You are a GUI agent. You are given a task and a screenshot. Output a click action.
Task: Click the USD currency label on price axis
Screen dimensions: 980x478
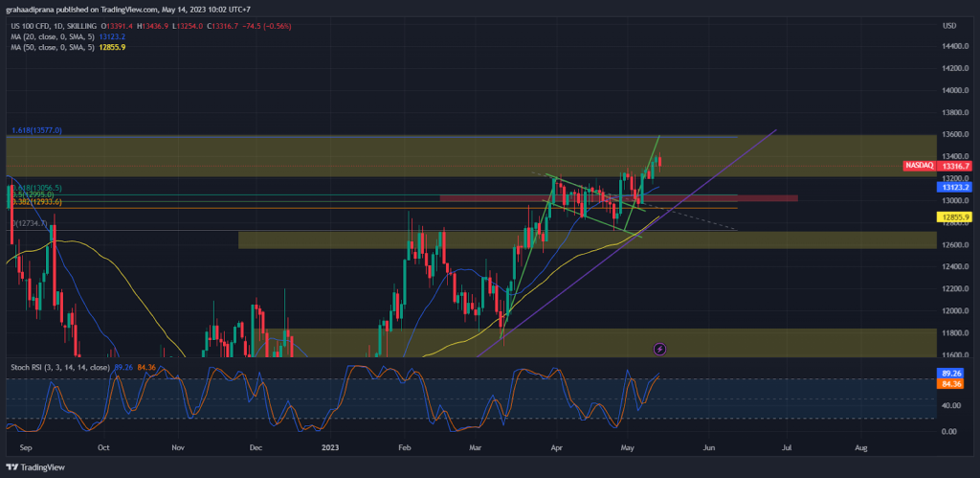tap(949, 26)
